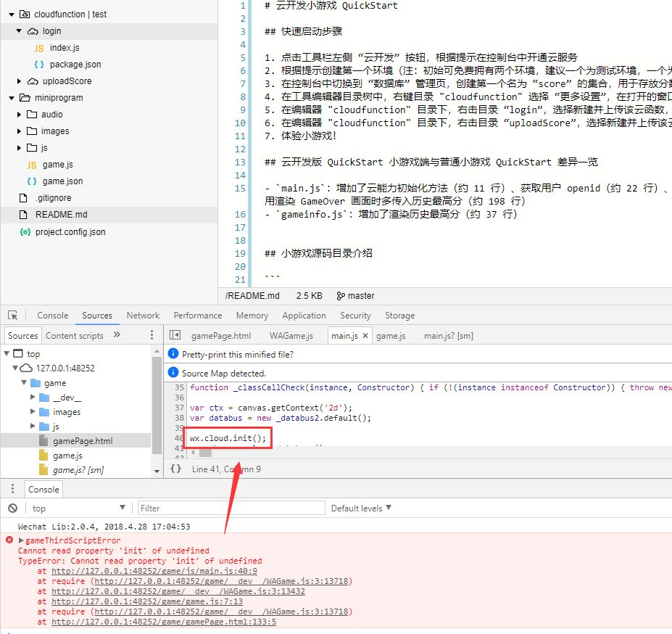This screenshot has width=672, height=634.
Task: Switch to the Network tab
Action: pos(143,316)
